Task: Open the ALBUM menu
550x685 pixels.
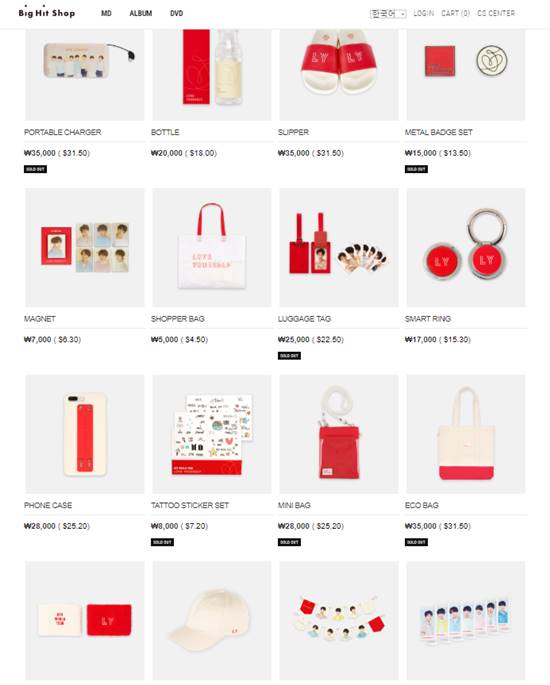Action: point(141,14)
